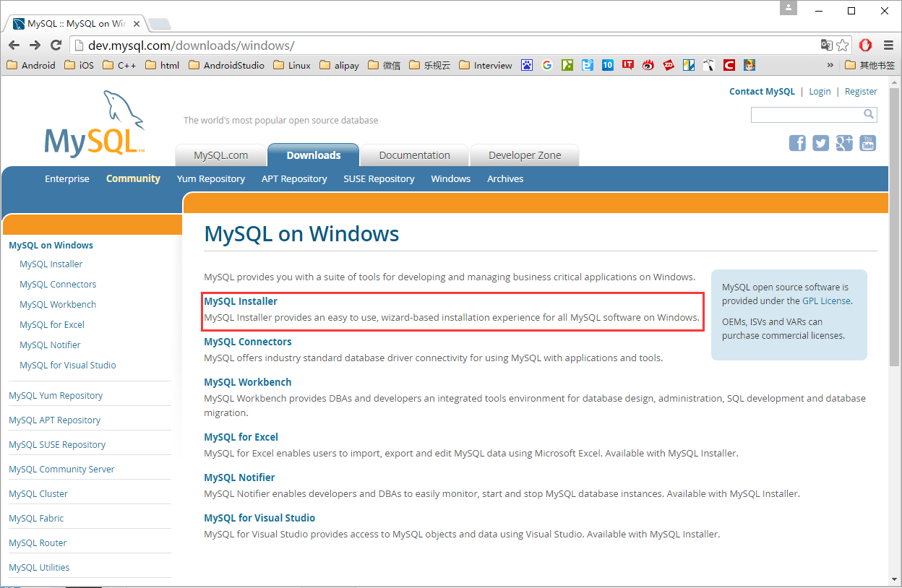
Task: Open Archives in the blue nav
Action: click(x=505, y=178)
